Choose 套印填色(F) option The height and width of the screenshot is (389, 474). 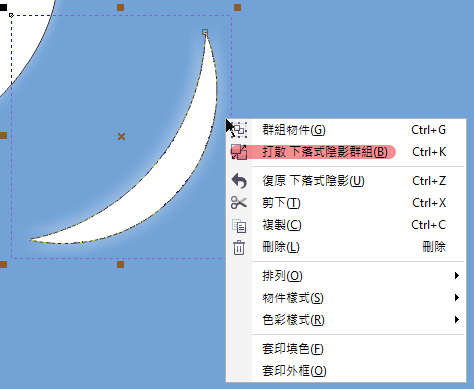tap(346, 349)
